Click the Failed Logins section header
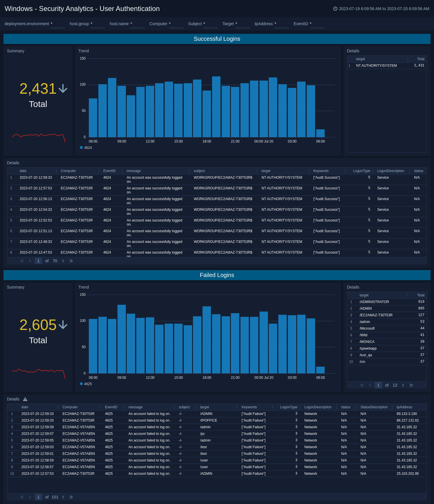 coord(217,275)
